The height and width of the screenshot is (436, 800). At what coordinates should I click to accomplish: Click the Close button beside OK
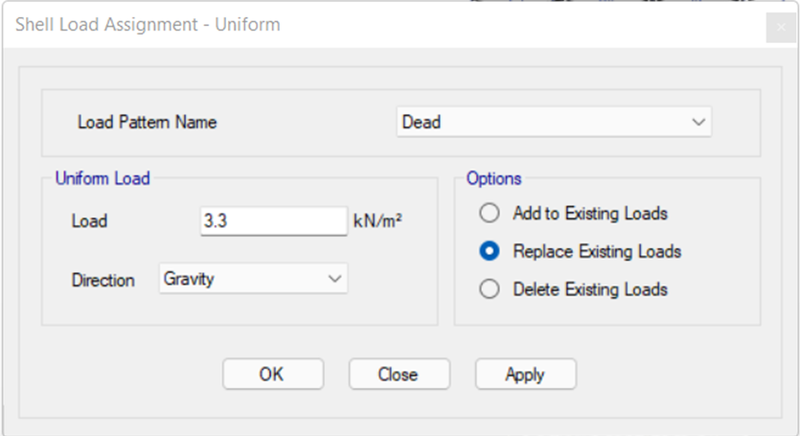tap(399, 374)
